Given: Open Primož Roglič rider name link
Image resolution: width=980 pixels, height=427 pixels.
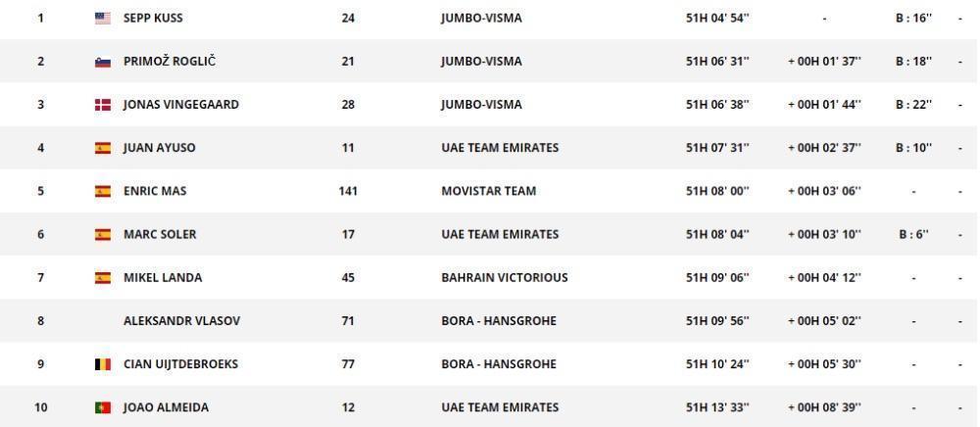Looking at the screenshot, I should [170, 62].
